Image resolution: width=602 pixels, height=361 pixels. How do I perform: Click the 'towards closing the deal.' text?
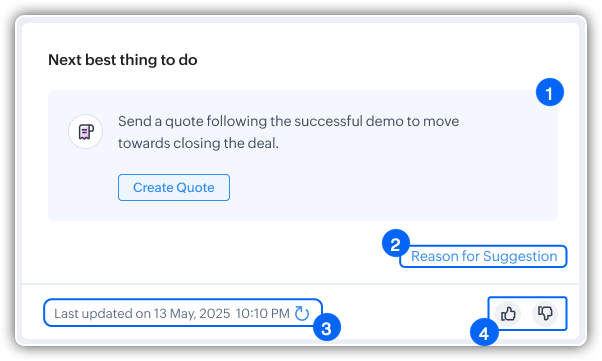[x=198, y=143]
